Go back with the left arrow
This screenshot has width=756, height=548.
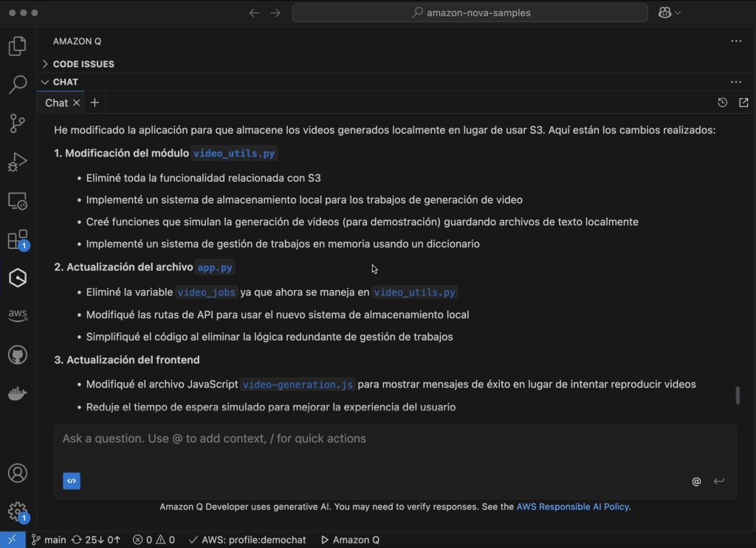(254, 13)
